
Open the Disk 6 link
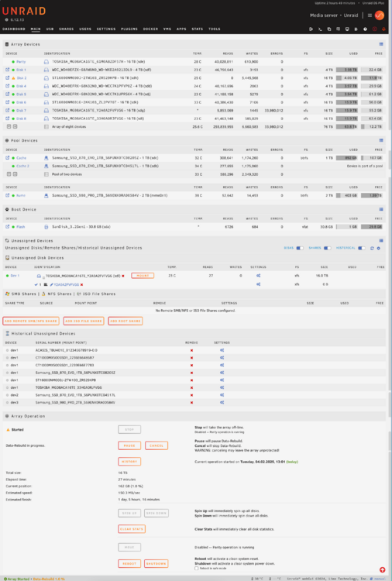[21, 102]
